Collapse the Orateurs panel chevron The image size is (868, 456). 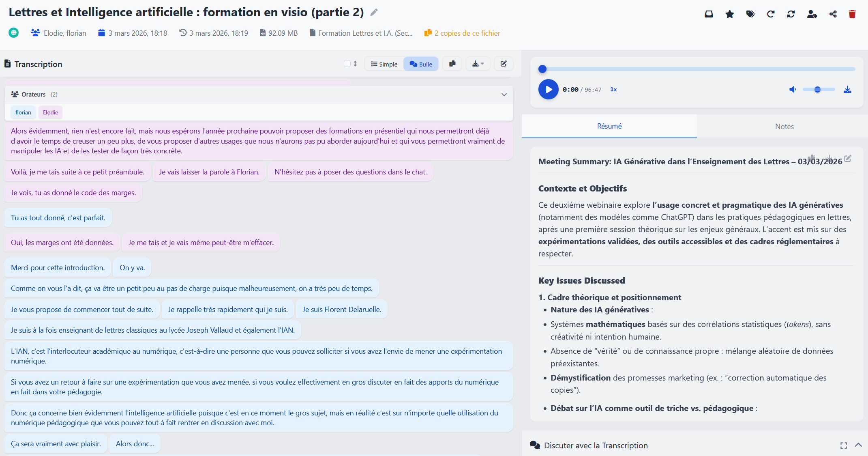point(504,95)
